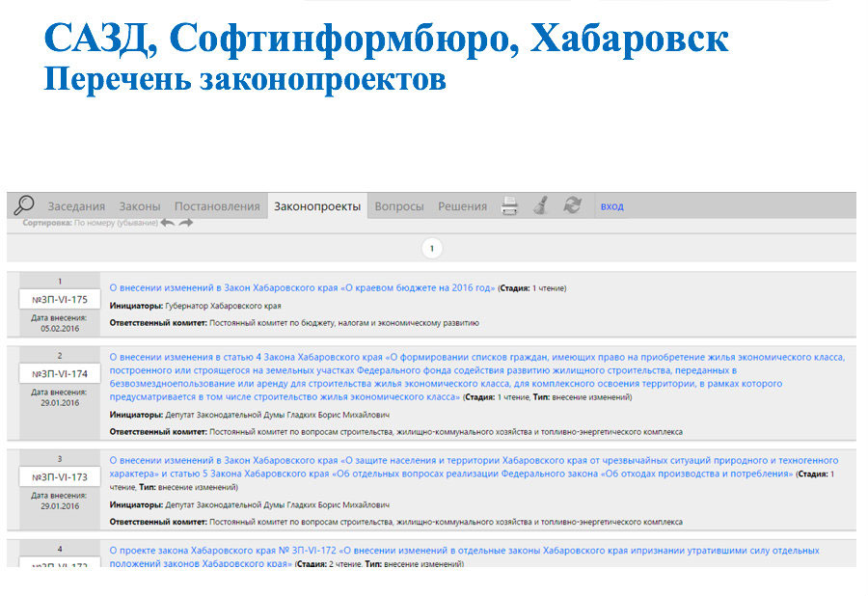Click the broom clear icon
The width and height of the screenshot is (868, 596).
pyautogui.click(x=541, y=205)
